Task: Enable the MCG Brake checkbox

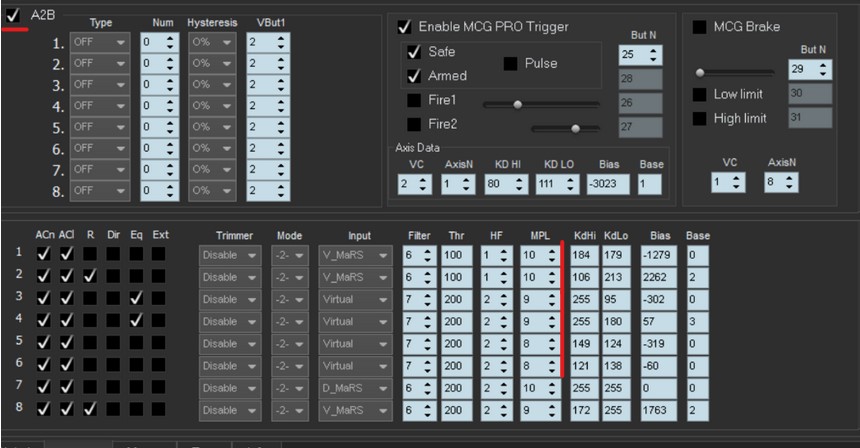Action: 699,27
